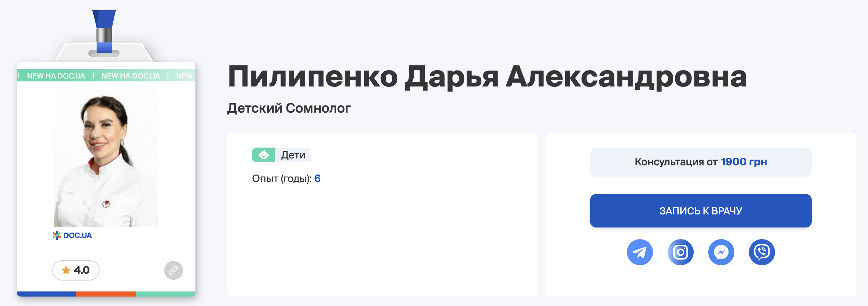Copy profile link via chain icon
Viewport: 868px width, 306px height.
point(174,270)
